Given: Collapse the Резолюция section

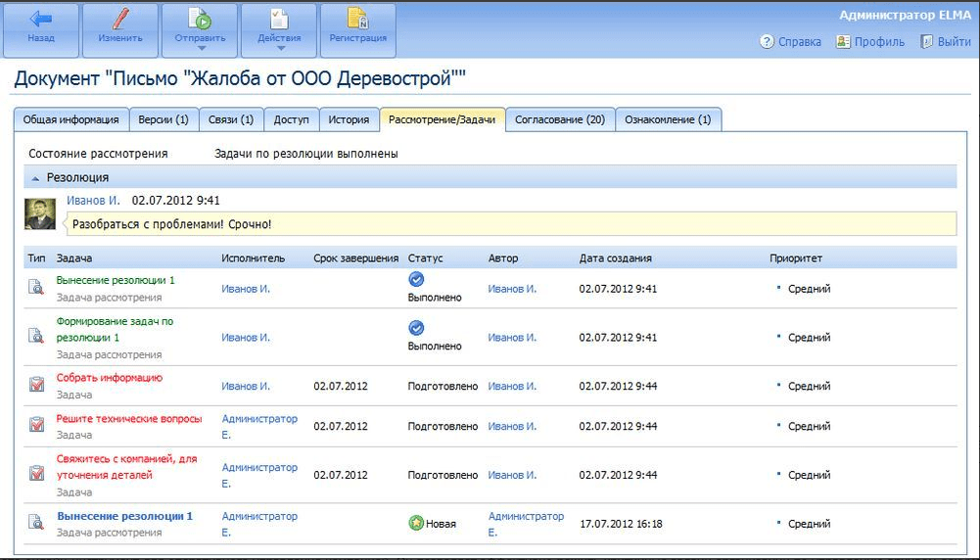Looking at the screenshot, I should coord(36,178).
